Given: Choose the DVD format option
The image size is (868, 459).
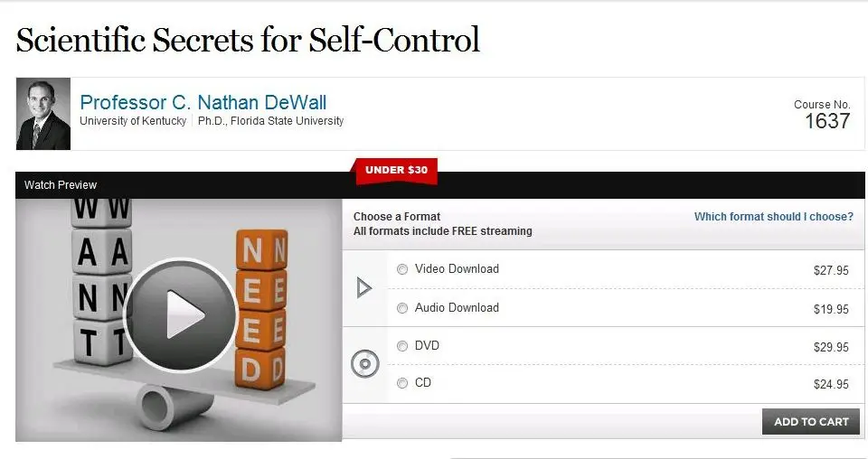Looking at the screenshot, I should [x=402, y=346].
